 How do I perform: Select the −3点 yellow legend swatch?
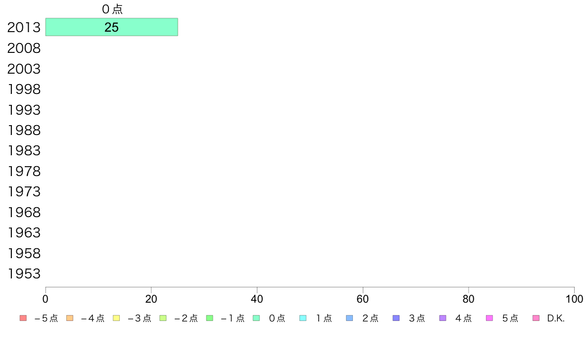coord(116,318)
